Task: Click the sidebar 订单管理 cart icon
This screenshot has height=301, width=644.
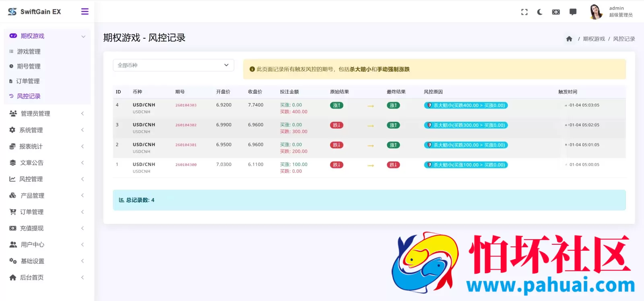Action: pyautogui.click(x=13, y=212)
